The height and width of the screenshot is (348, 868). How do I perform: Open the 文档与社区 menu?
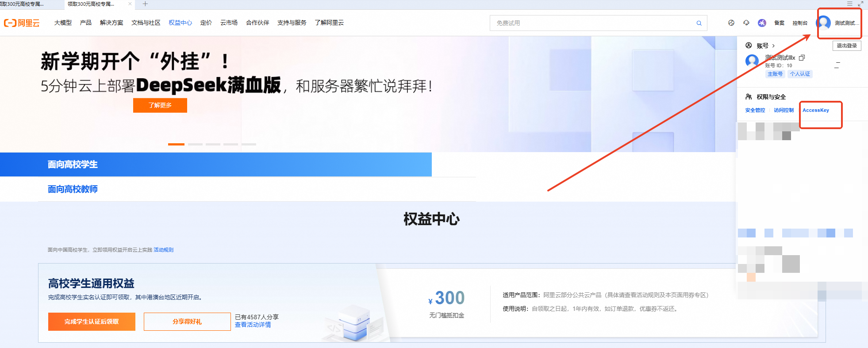(146, 23)
